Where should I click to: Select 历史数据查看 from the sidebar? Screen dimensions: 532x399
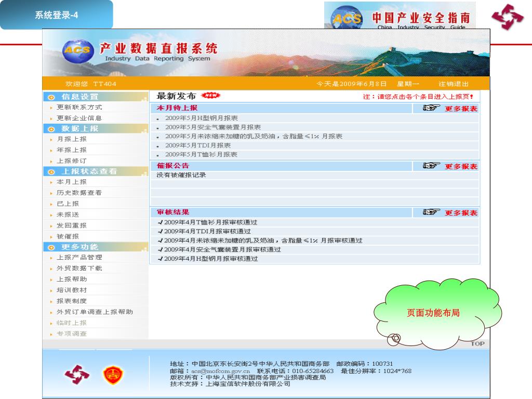(79, 193)
